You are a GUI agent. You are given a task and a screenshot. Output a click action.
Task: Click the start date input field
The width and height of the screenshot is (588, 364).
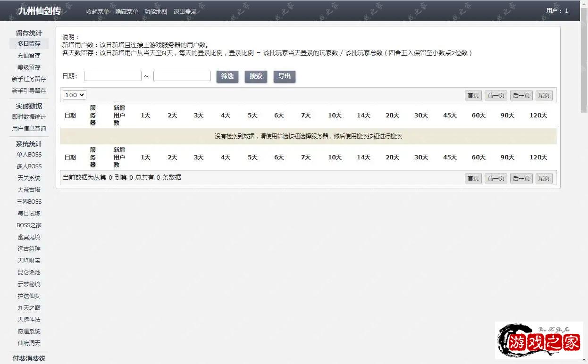tap(113, 76)
